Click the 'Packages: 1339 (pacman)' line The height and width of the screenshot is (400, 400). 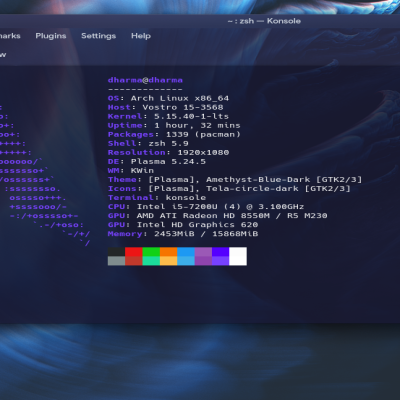coord(174,134)
